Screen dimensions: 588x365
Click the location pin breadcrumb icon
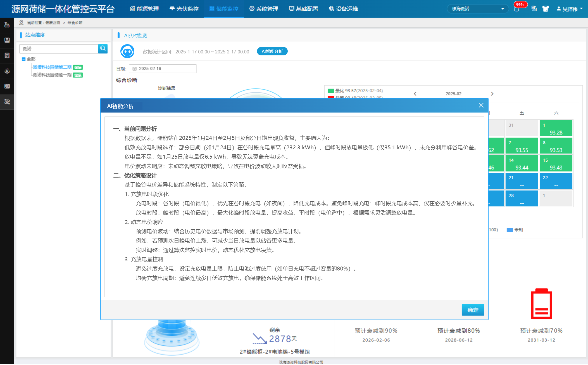click(x=21, y=22)
